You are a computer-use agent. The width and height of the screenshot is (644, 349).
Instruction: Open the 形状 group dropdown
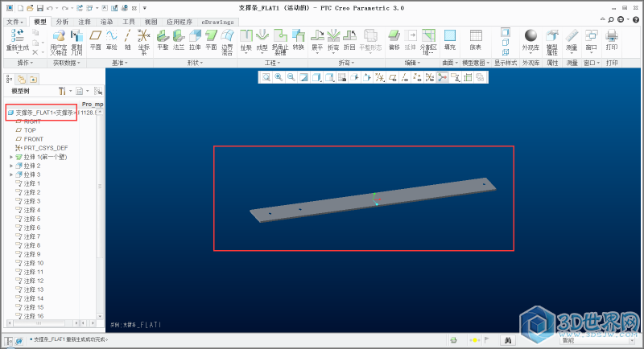[x=196, y=62]
